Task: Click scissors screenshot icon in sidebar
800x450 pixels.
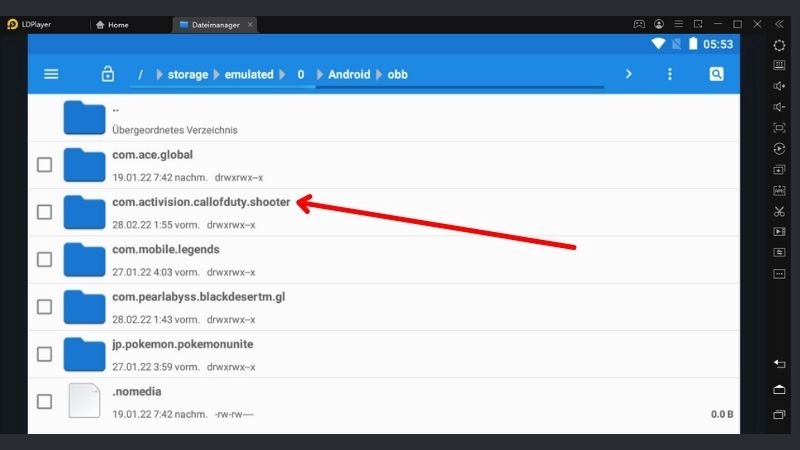Action: (x=779, y=211)
